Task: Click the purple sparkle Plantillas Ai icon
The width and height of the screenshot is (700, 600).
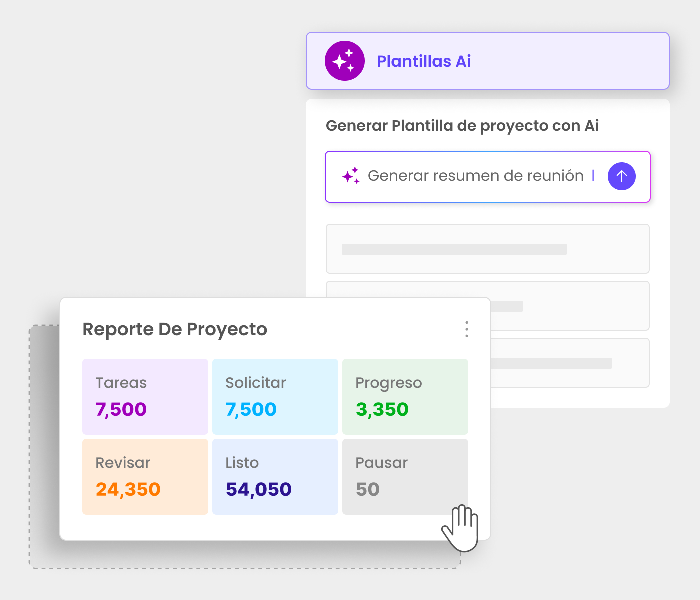Action: [x=345, y=61]
